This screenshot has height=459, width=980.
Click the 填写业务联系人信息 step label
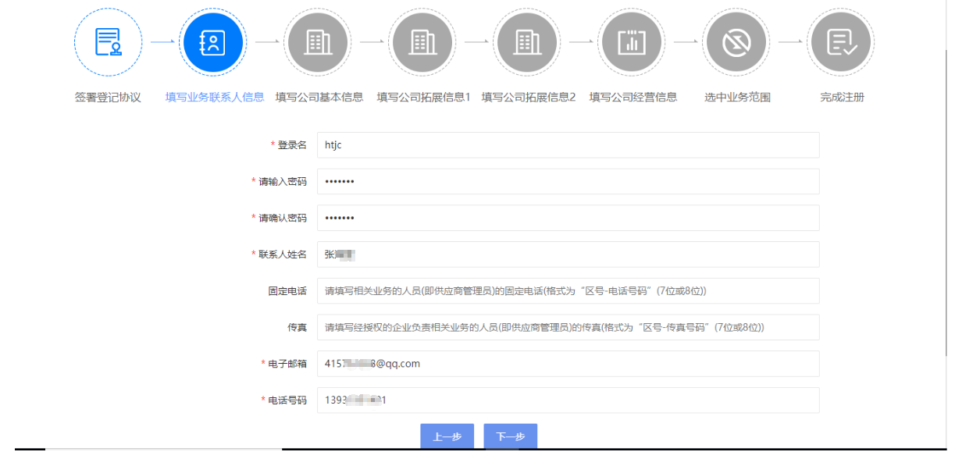click(214, 98)
